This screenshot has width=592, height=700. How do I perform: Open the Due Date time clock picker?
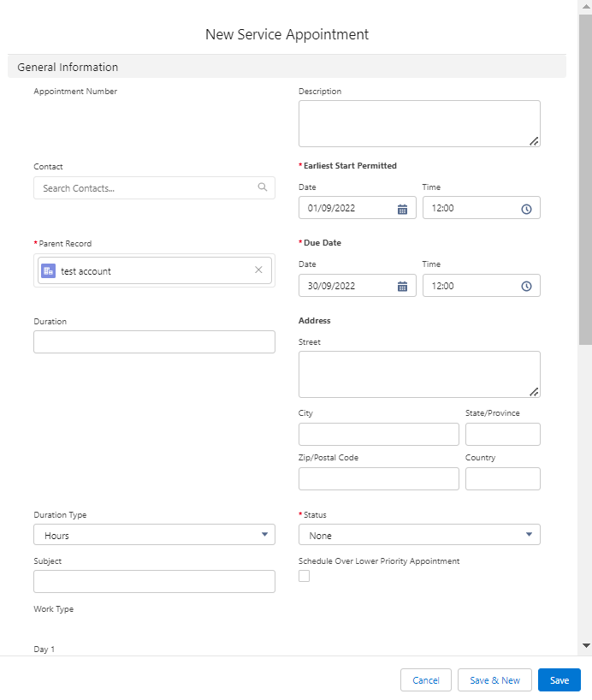[x=526, y=286]
